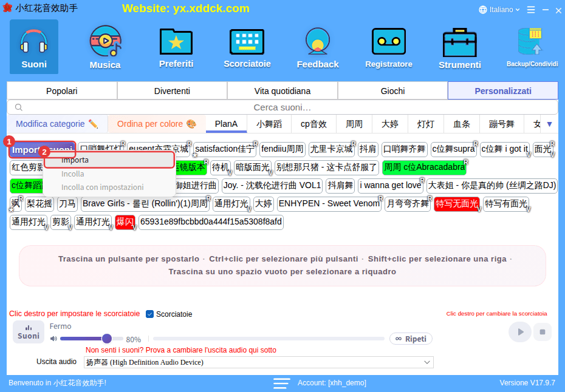Click Ordina per colore button
The height and width of the screenshot is (392, 565).
tap(157, 124)
